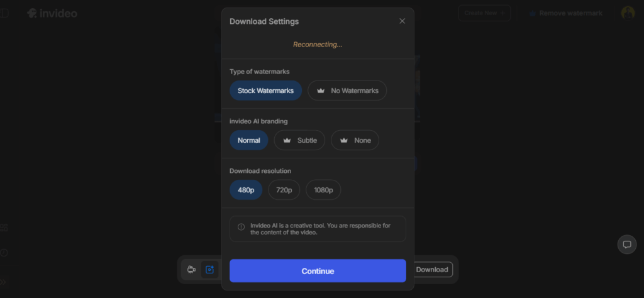This screenshot has width=644, height=298.
Task: Set branding to None
Action: (x=355, y=140)
